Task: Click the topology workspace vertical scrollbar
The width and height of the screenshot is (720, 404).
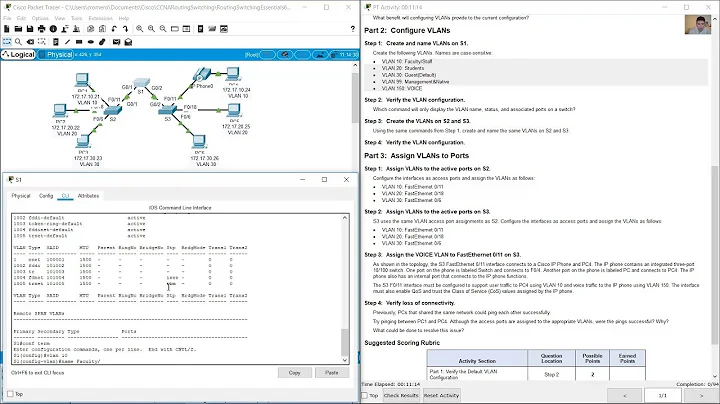Action: (x=355, y=97)
